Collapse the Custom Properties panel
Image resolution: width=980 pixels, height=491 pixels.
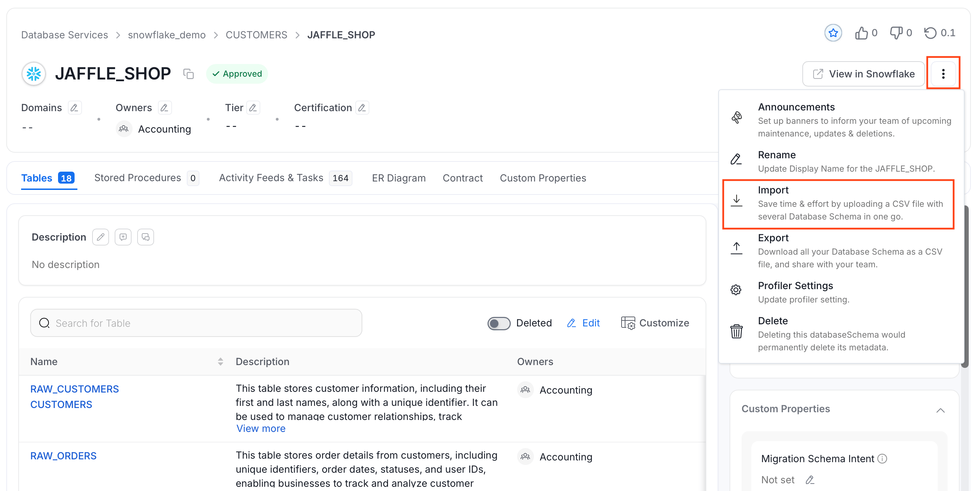(940, 410)
